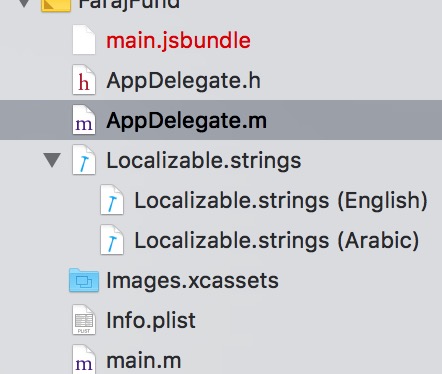Screen dimensions: 442x374
Task: Click the AppDelegate.m file icon
Action: tap(84, 120)
